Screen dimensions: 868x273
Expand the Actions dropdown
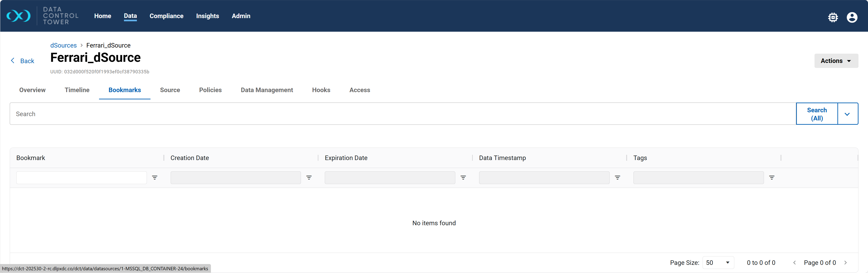click(x=836, y=61)
